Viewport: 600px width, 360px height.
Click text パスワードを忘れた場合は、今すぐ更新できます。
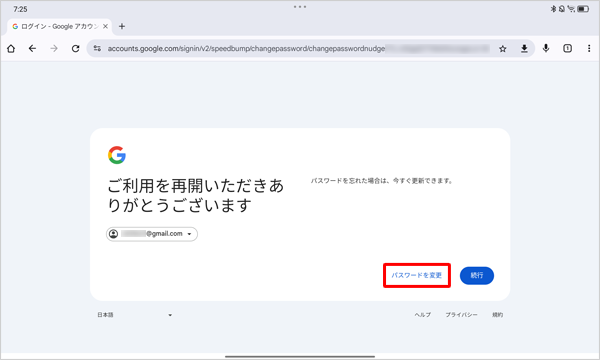pos(382,181)
